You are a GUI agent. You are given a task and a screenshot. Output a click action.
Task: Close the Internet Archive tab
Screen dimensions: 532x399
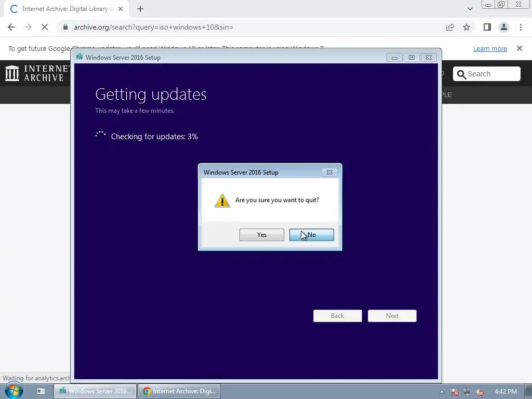(121, 9)
